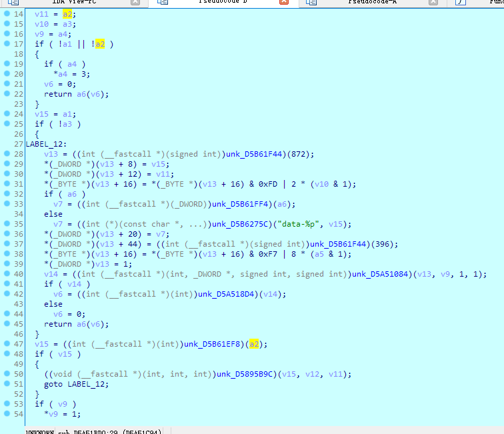Select highlighted a2 on line 14
This screenshot has width=504, height=434.
(67, 14)
